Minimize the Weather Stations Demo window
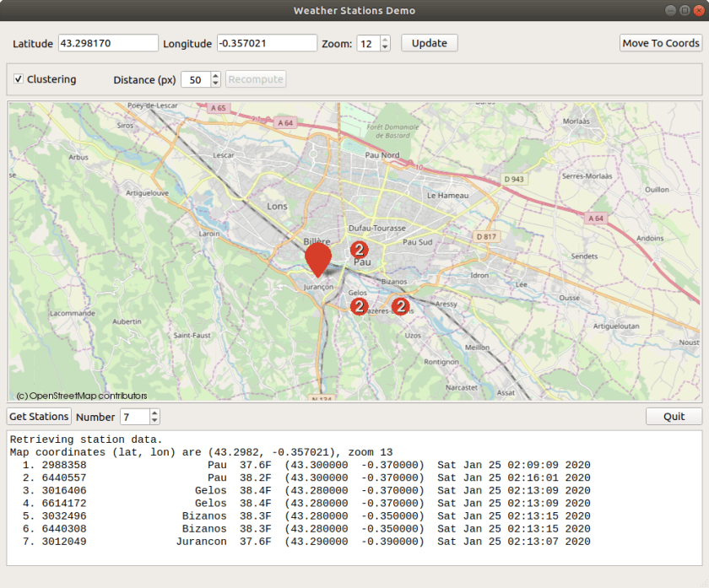The image size is (709, 588). pos(670,10)
